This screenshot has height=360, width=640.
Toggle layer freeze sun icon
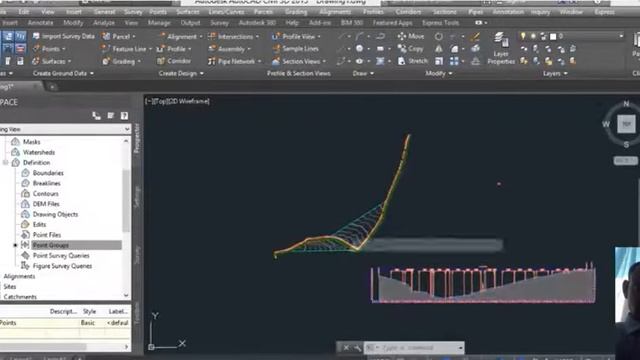[x=533, y=36]
